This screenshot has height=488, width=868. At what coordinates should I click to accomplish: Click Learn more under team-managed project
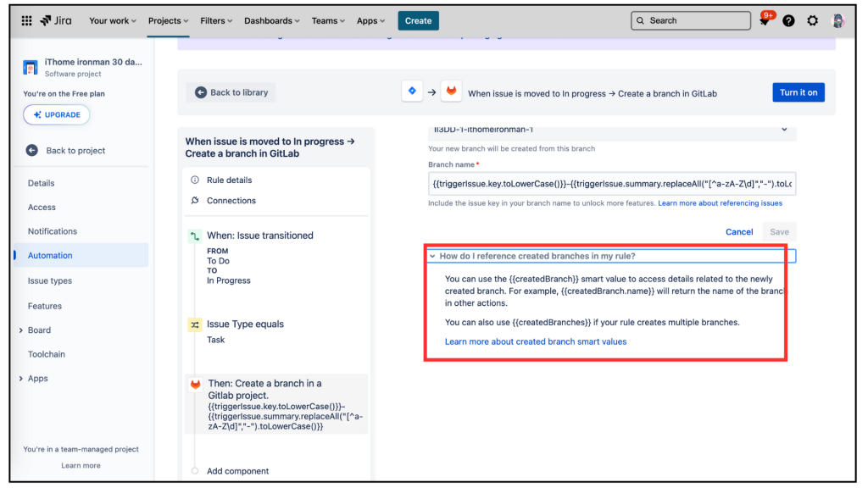[x=81, y=465]
